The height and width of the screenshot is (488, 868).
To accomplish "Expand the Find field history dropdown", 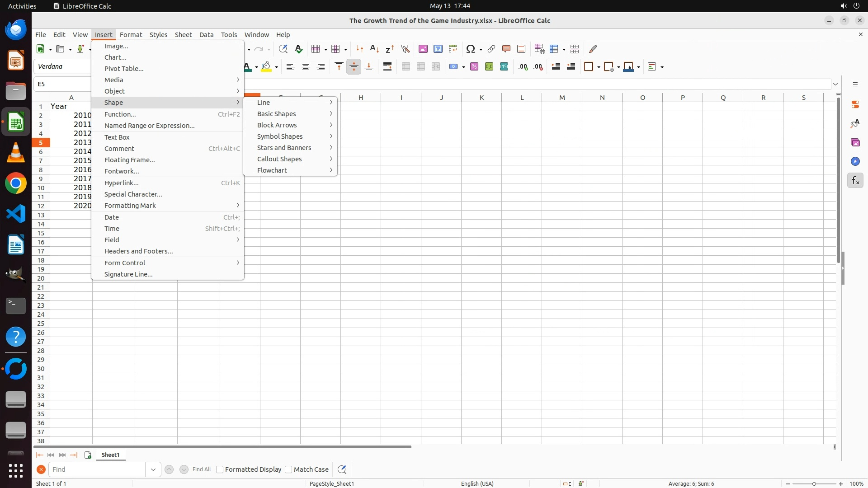I will [153, 469].
